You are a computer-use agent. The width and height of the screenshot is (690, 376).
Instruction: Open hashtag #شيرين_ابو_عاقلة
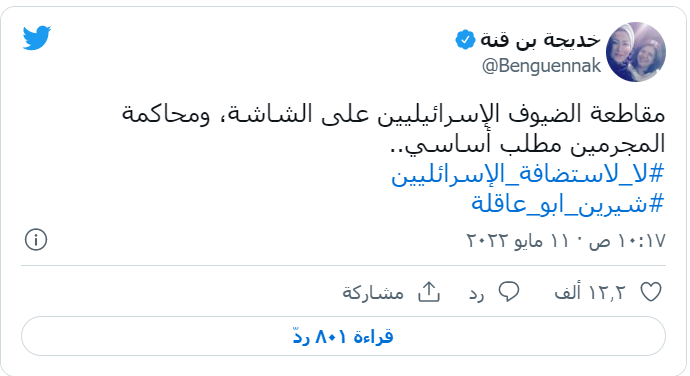(x=567, y=203)
